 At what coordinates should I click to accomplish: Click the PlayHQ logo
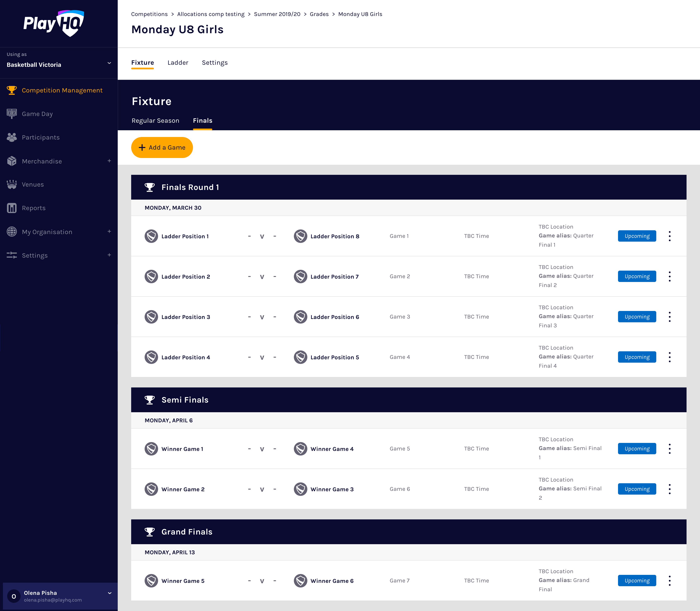point(54,23)
